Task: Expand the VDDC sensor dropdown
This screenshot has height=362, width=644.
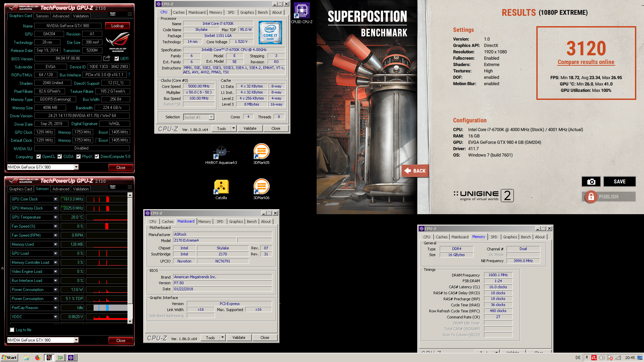Action: point(55,317)
